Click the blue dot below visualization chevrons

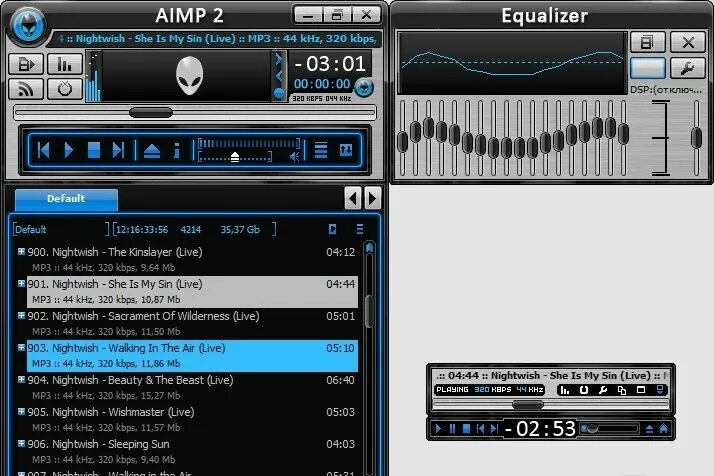pyautogui.click(x=279, y=93)
